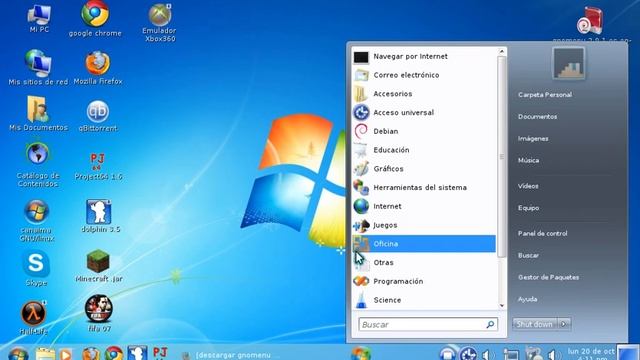The image size is (640, 360).
Task: Select Correo electrónico menu entry
Action: pos(424,75)
